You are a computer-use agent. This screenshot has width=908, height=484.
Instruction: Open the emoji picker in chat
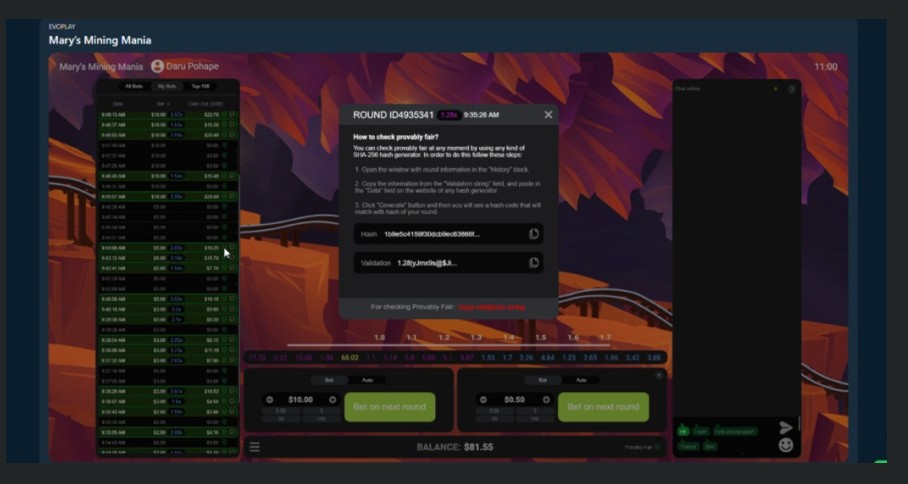[786, 445]
